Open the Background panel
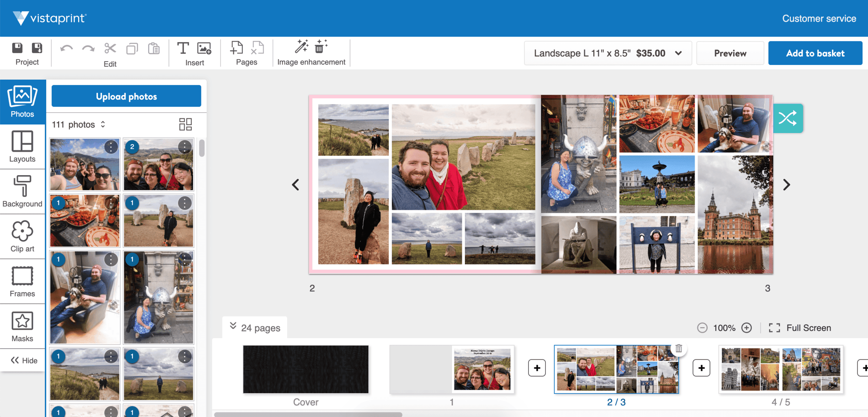This screenshot has height=417, width=868. click(23, 191)
